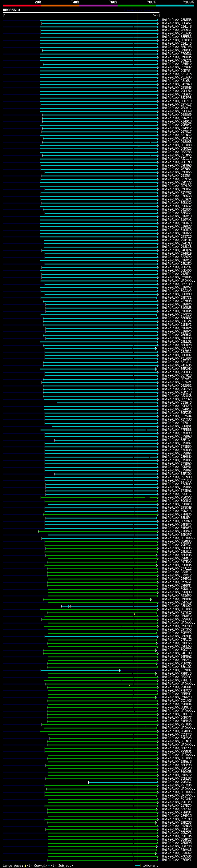Select hit label UniRef100_Q6PQ01
This screenshot has height=868, width=197.
(x=176, y=426)
